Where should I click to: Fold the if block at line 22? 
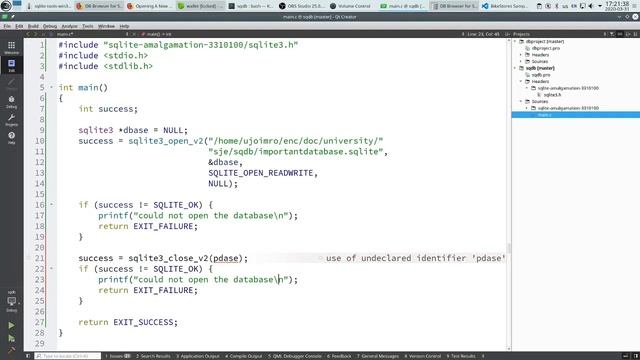click(51, 268)
